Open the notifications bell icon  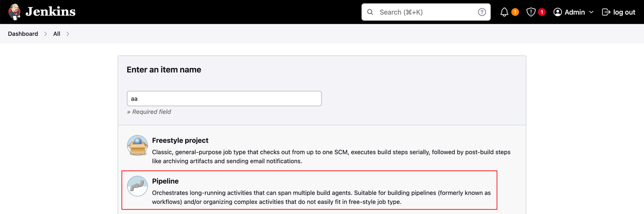504,12
